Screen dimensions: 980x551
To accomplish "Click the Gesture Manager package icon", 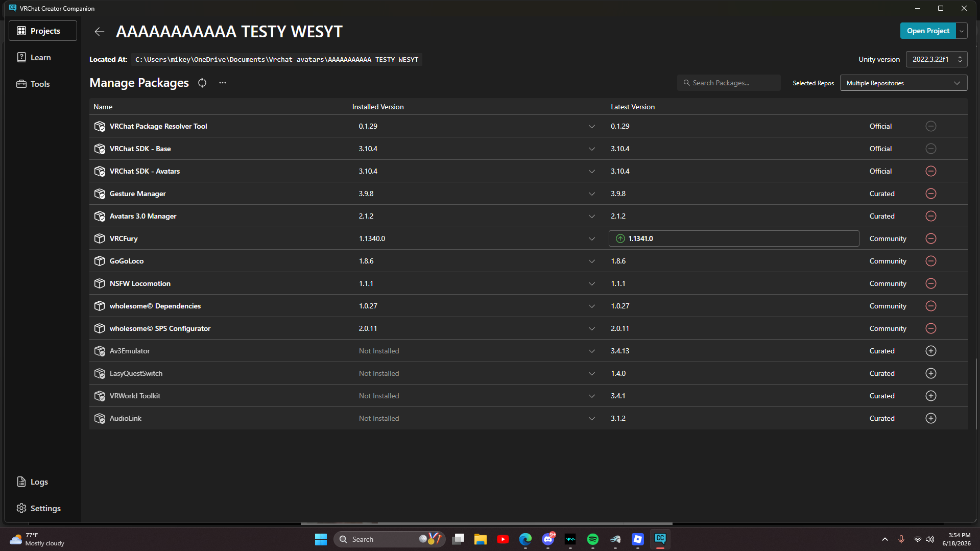I will (100, 194).
